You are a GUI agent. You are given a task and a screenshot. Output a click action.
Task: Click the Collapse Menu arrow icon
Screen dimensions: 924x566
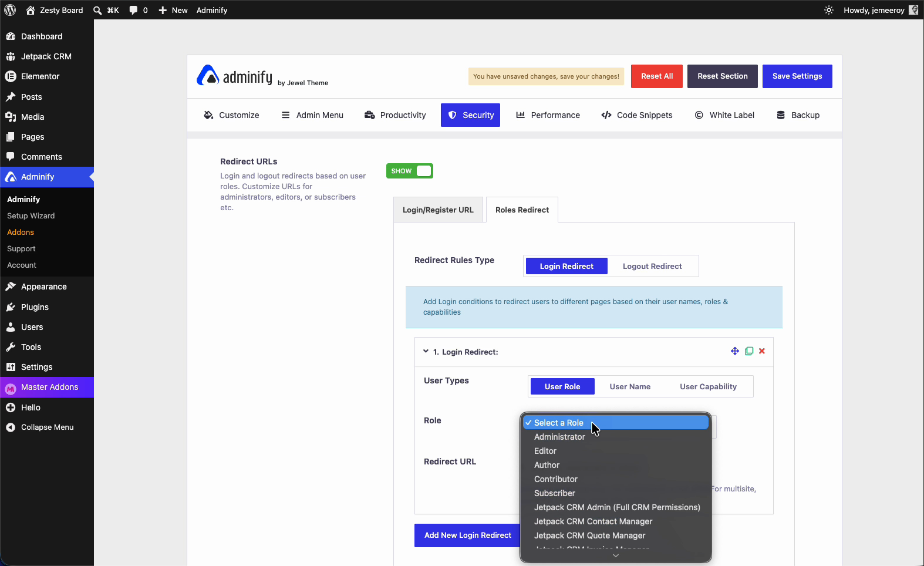coord(11,427)
